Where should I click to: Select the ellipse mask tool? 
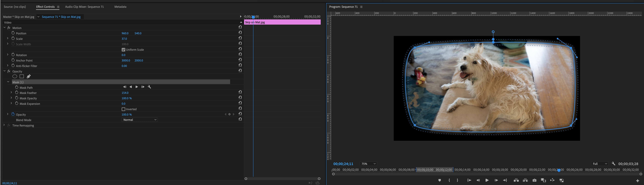[15, 76]
